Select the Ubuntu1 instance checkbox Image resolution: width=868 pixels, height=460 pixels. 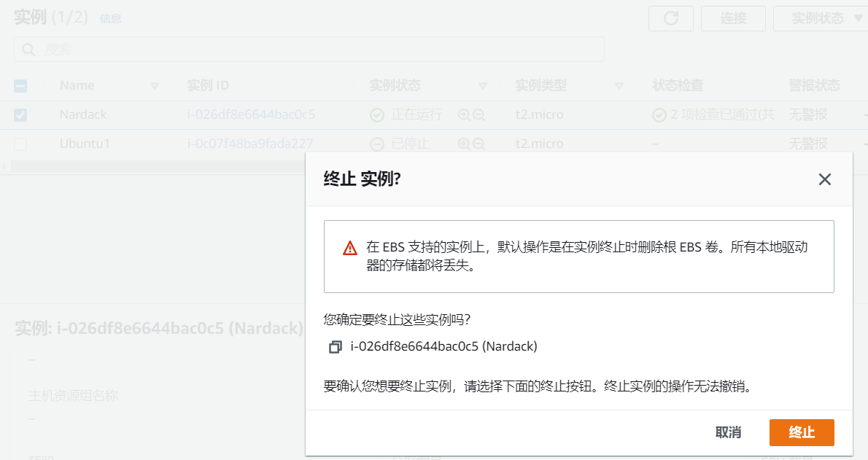pyautogui.click(x=20, y=144)
